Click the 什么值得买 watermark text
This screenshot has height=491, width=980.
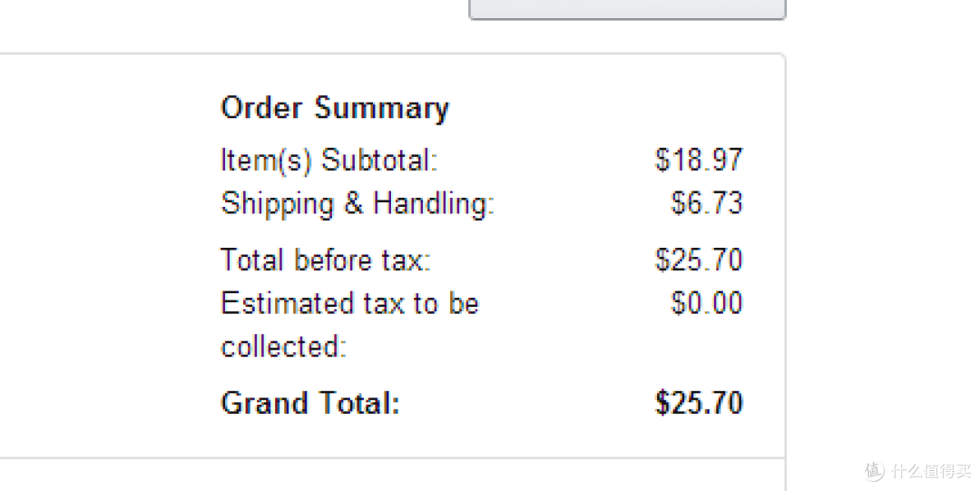(931, 471)
